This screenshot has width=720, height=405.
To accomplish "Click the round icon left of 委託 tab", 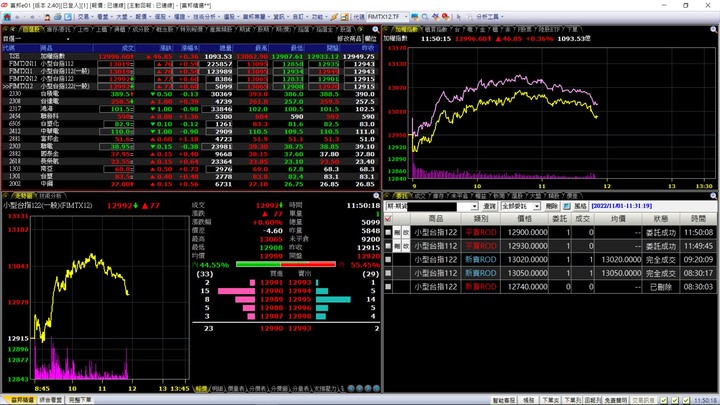I will (x=387, y=196).
